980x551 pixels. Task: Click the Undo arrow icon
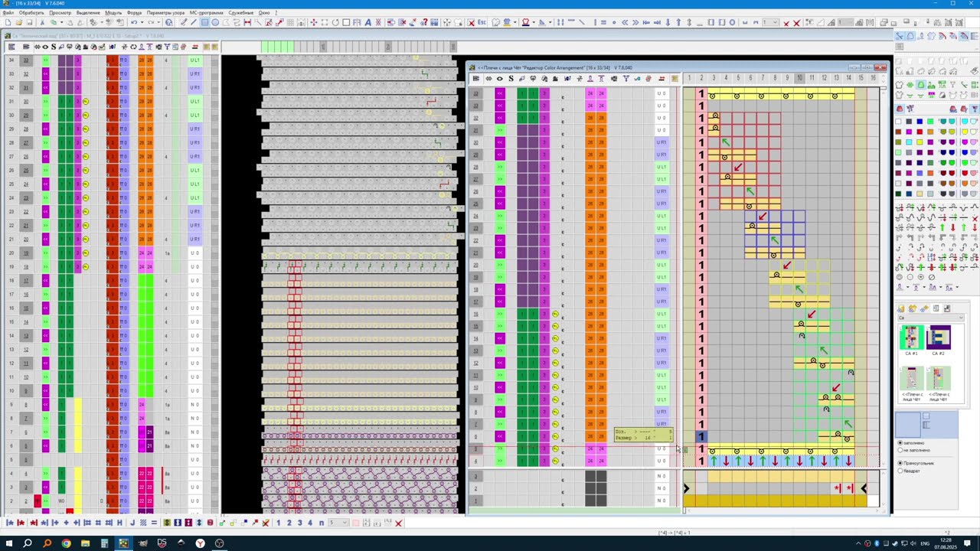[134, 22]
